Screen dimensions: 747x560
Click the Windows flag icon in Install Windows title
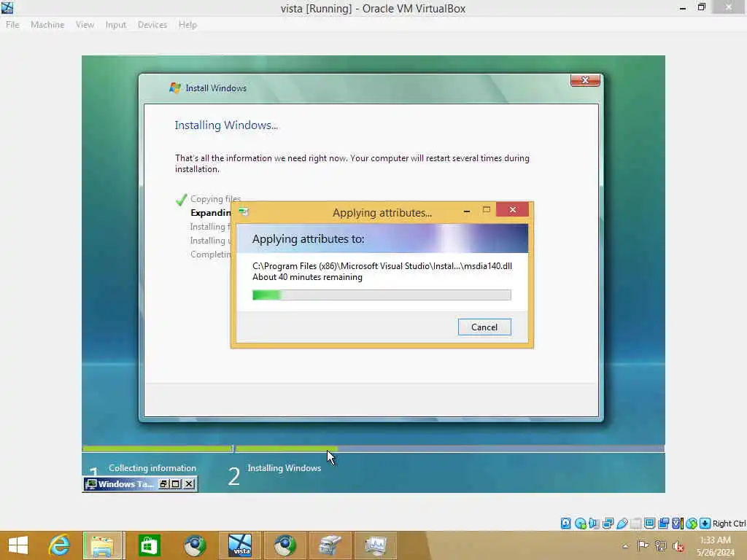click(175, 87)
